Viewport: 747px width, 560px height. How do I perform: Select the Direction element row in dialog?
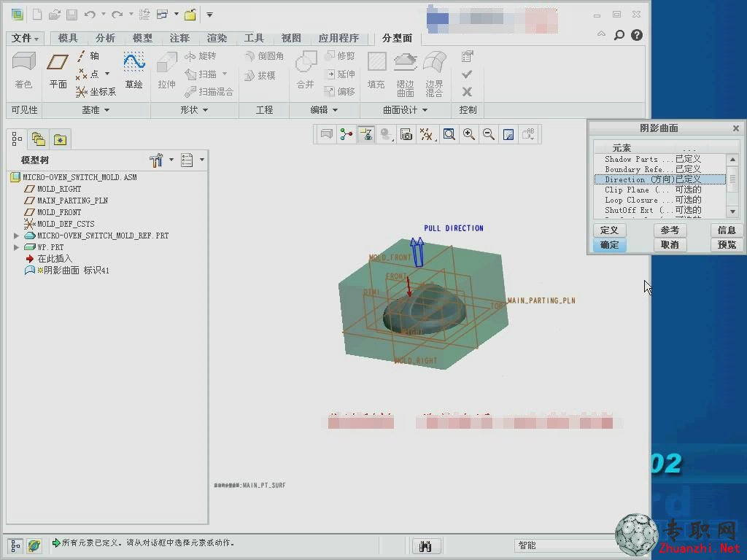[x=659, y=179]
